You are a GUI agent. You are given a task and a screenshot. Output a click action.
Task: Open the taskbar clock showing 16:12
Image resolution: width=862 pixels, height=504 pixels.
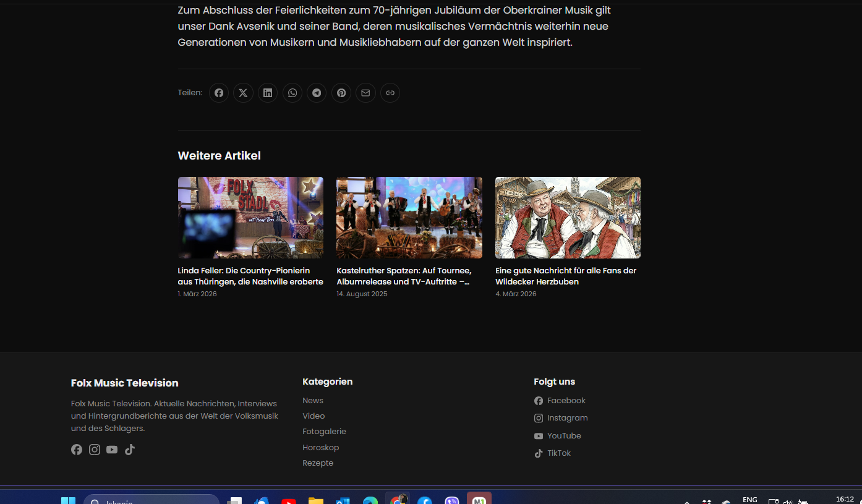[x=845, y=499]
